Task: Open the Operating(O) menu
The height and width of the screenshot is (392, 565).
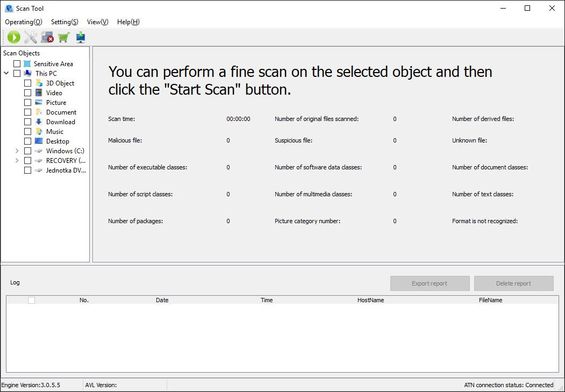Action: click(23, 22)
